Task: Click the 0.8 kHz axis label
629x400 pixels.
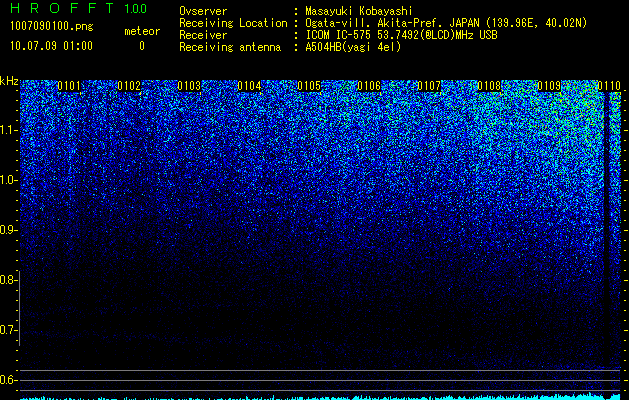Action: [x=8, y=280]
